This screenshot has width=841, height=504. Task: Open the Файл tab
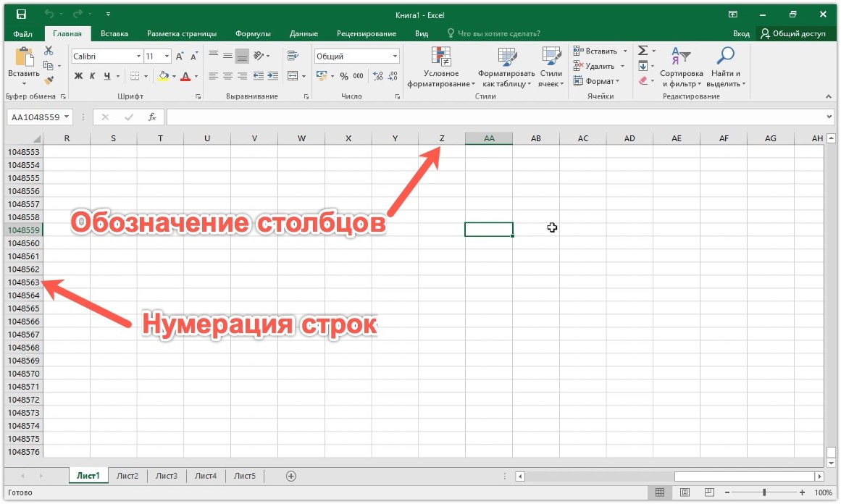pyautogui.click(x=22, y=33)
